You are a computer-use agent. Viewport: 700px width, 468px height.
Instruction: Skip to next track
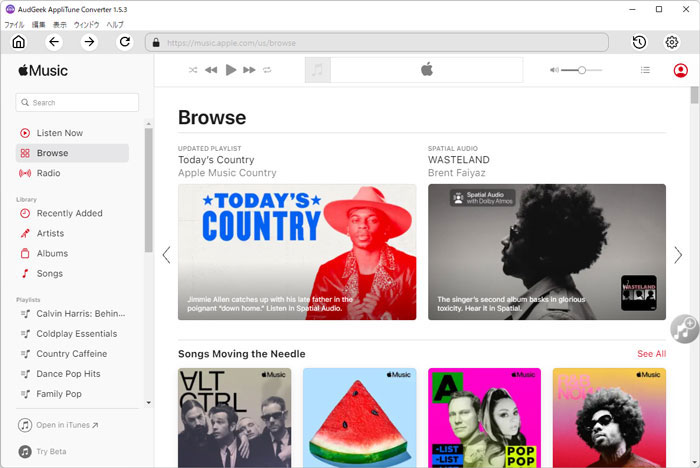(x=249, y=70)
